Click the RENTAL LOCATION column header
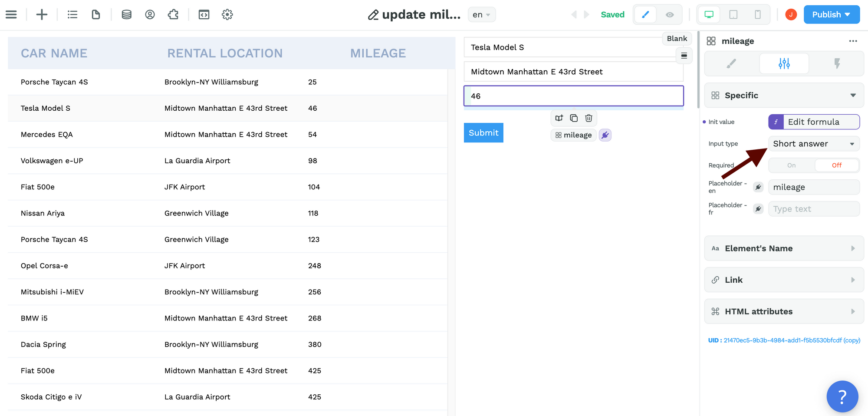This screenshot has width=868, height=416. tap(225, 53)
